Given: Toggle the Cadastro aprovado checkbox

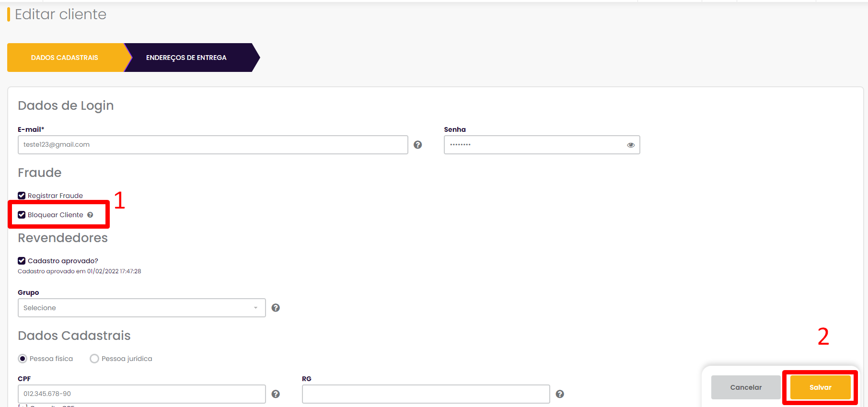Looking at the screenshot, I should [22, 261].
